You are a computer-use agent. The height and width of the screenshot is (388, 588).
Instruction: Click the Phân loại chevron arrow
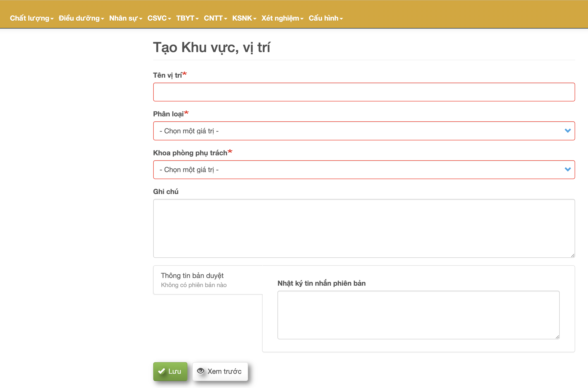(x=567, y=131)
